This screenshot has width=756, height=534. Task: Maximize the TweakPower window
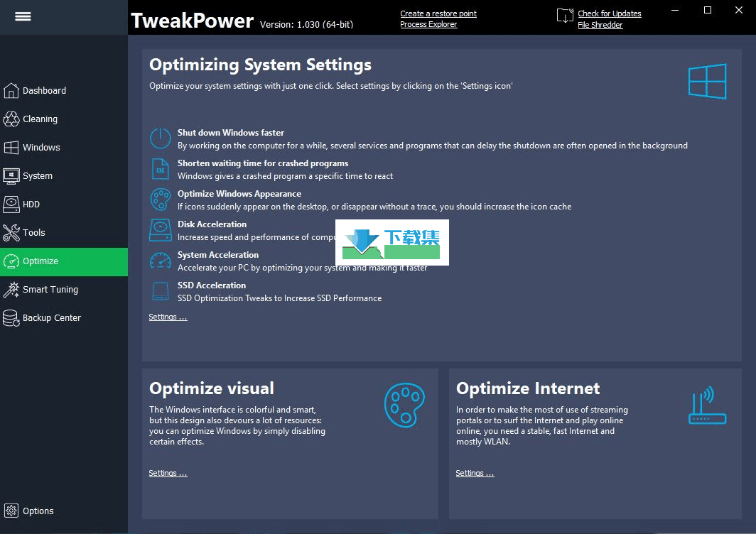tap(707, 10)
